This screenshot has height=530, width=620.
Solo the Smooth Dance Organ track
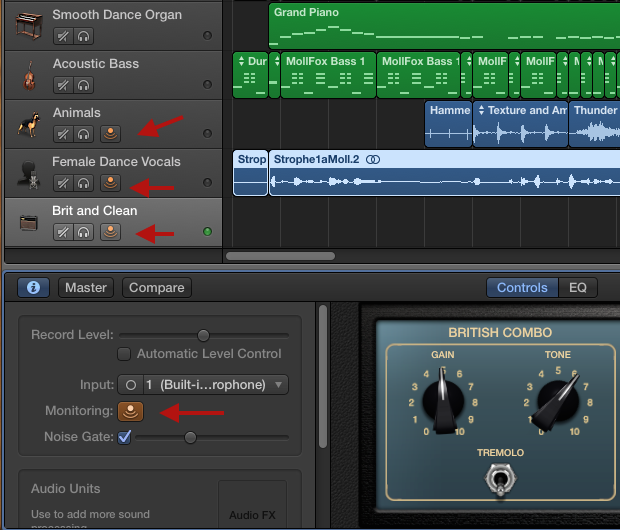83,36
